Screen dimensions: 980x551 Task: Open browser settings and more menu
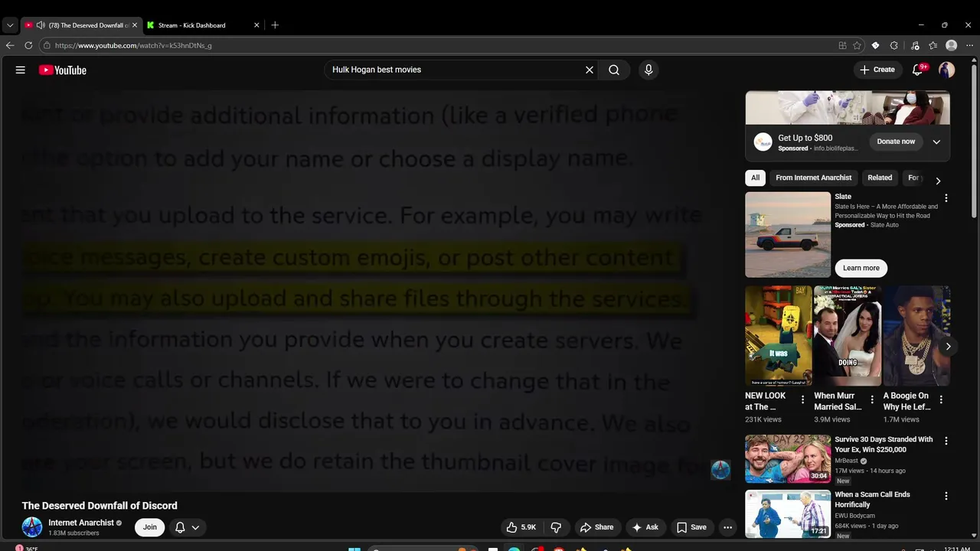point(969,45)
